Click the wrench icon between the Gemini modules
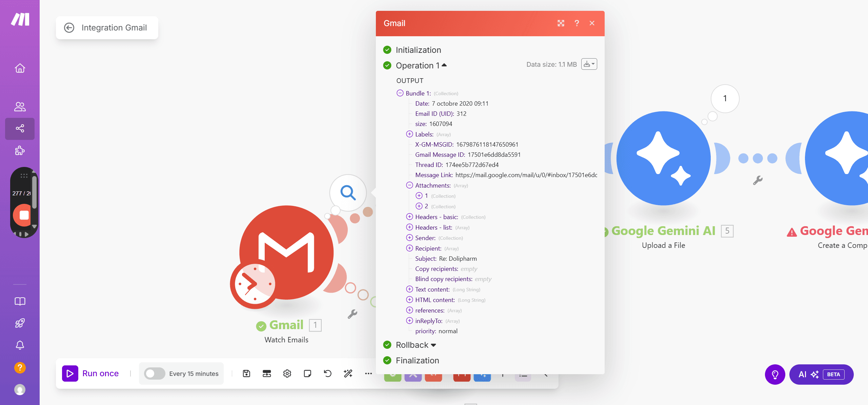The height and width of the screenshot is (405, 868). coord(758,180)
